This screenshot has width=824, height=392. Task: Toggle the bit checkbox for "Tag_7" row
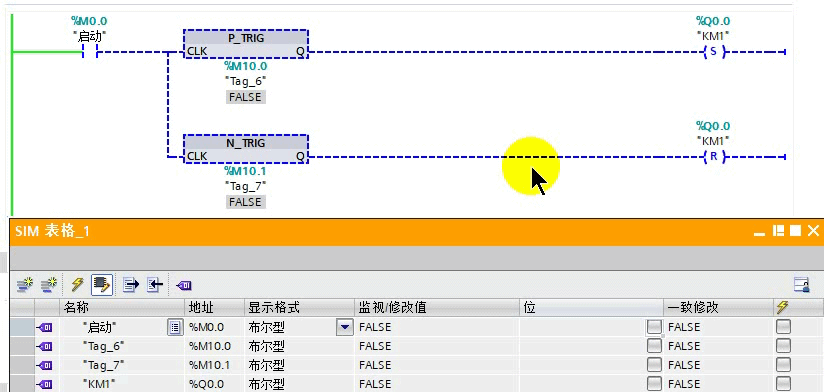(x=654, y=365)
